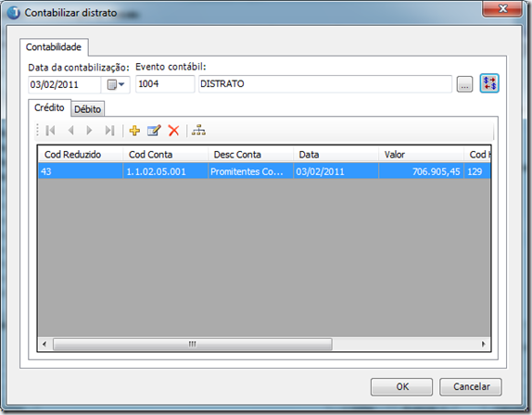Switch to the Crédito tab

point(49,107)
